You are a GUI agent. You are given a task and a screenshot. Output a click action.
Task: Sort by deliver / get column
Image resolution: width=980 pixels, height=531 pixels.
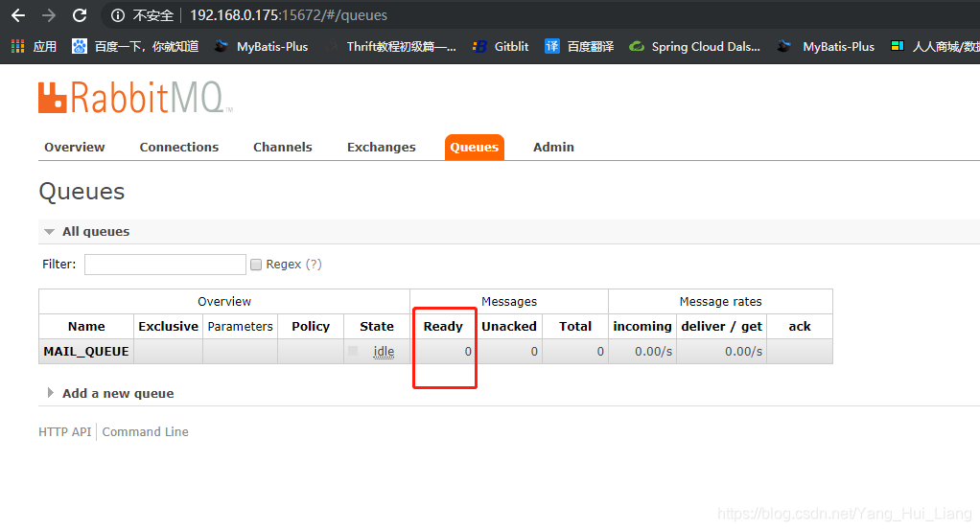pyautogui.click(x=722, y=327)
